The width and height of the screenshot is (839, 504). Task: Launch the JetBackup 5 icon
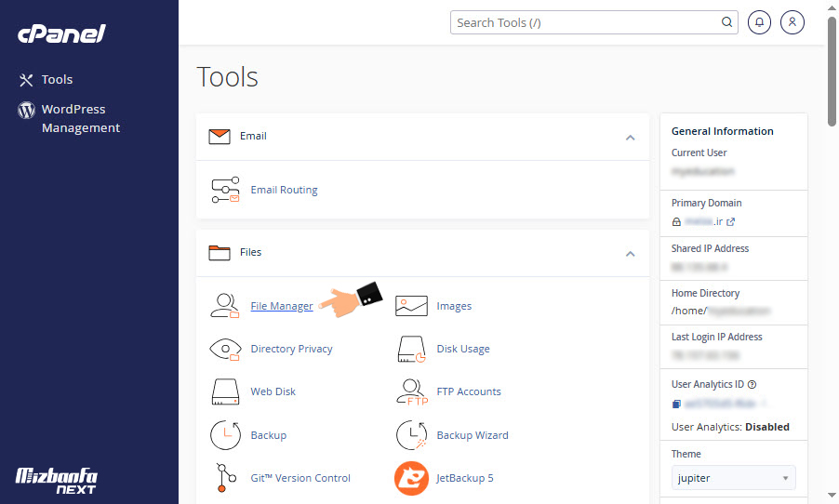coord(411,478)
